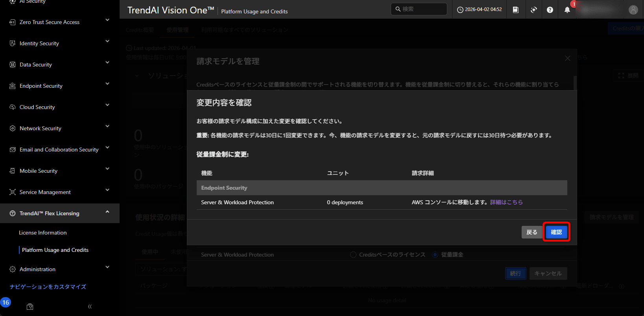
Task: Click the document icon in top bar
Action: point(515,10)
